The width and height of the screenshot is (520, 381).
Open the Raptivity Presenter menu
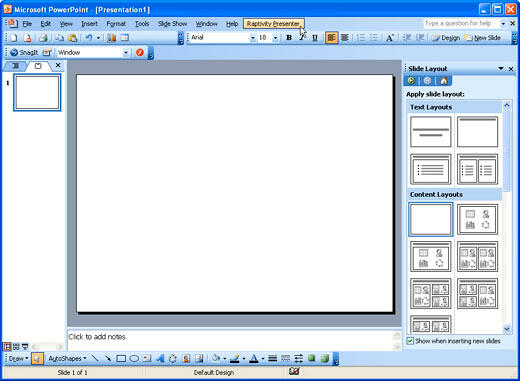click(273, 24)
